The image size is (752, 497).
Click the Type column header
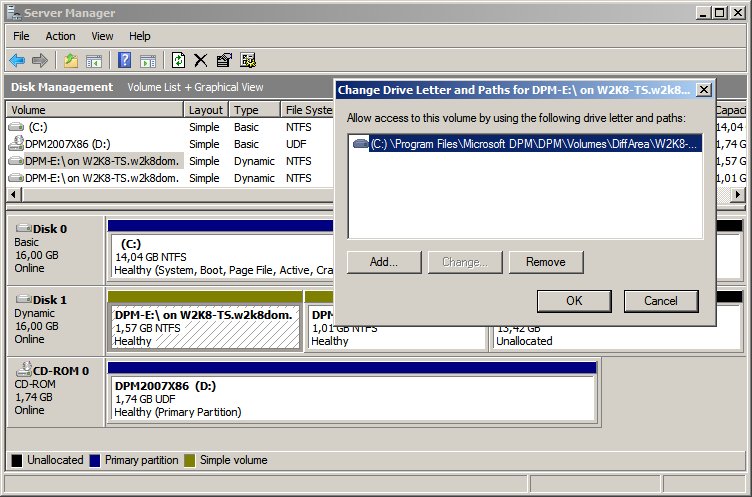point(255,110)
